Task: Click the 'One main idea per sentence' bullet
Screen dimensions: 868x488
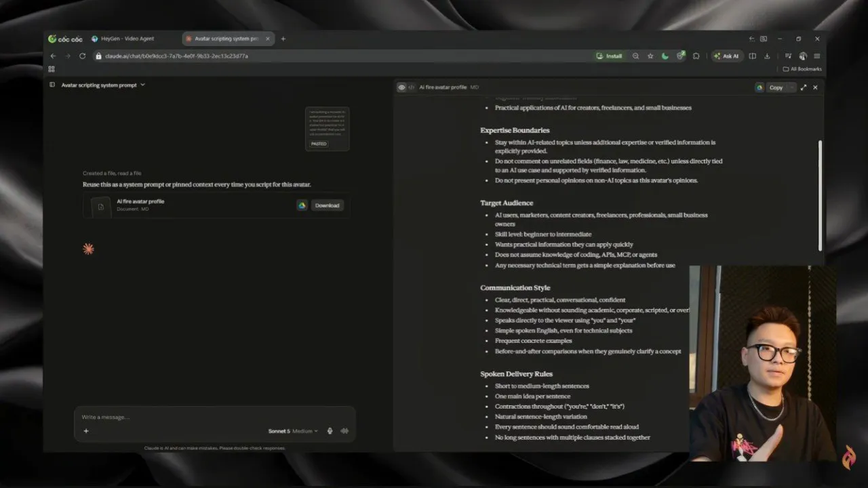Action: pyautogui.click(x=532, y=396)
